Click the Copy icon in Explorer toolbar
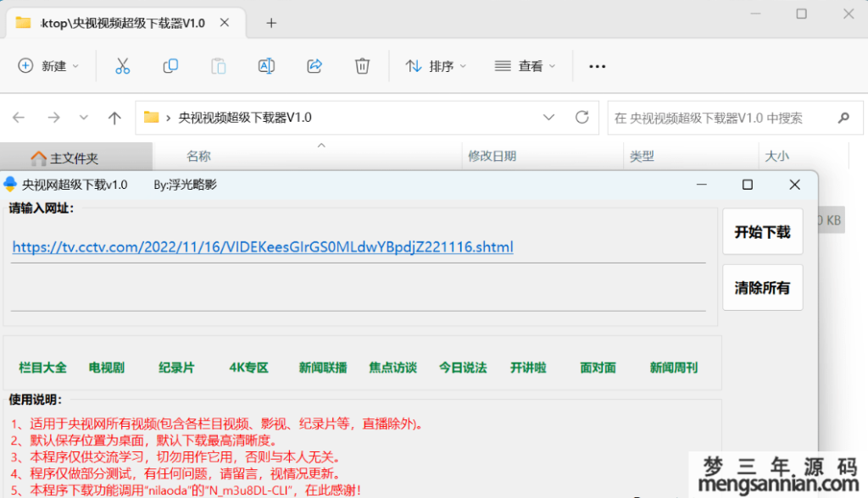The width and height of the screenshot is (868, 498). click(170, 66)
